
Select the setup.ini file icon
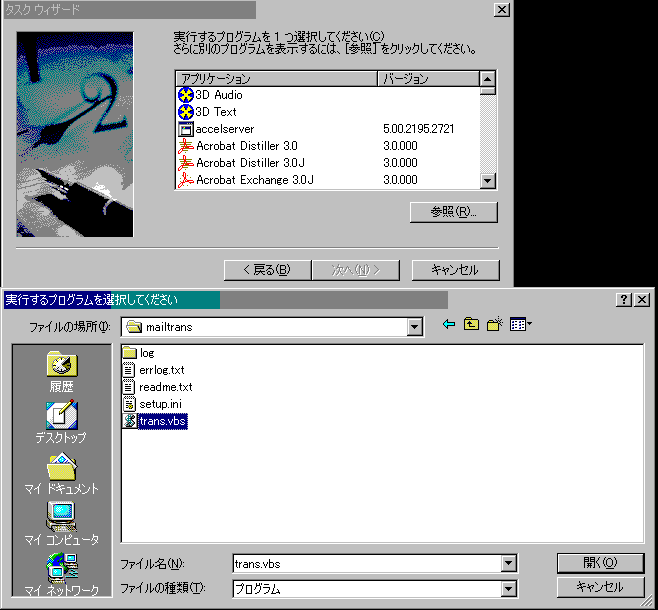(x=129, y=404)
